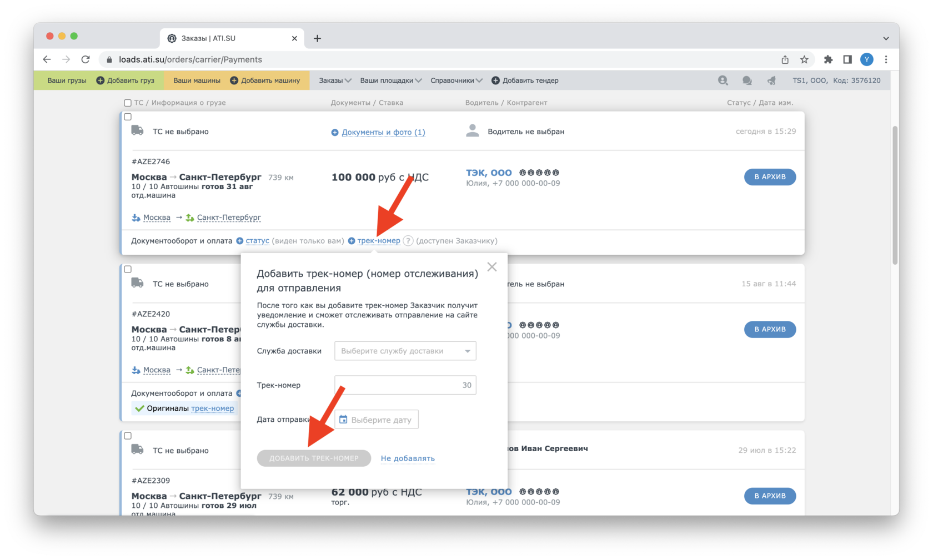
Task: Click трек-номер link in order AZE2746
Action: 379,241
